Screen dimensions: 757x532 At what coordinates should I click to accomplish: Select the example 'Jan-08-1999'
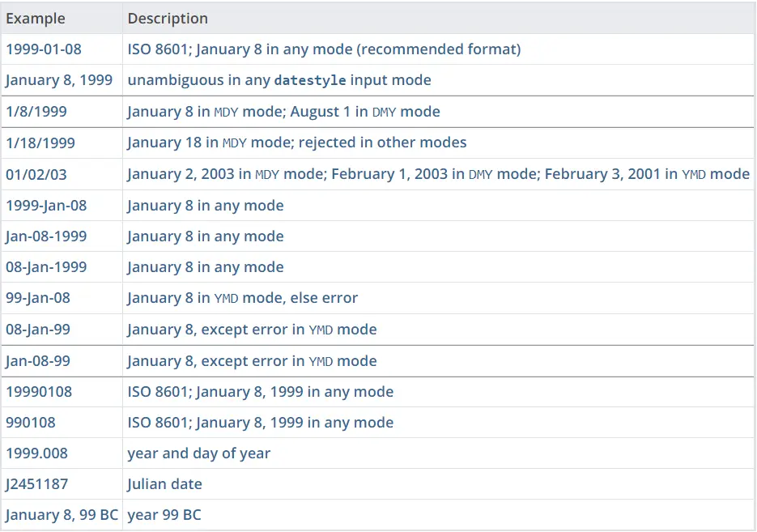(46, 236)
